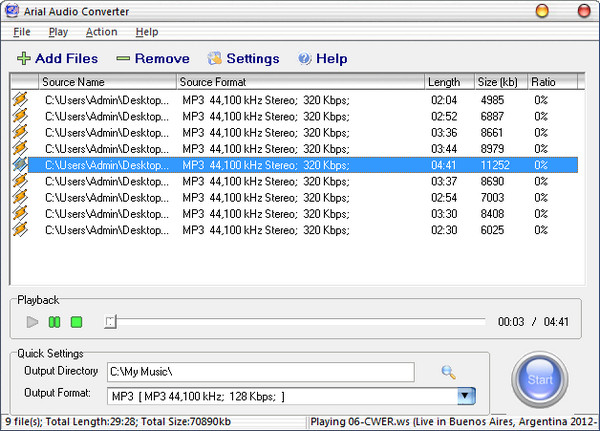Open the Play menu

(x=58, y=32)
